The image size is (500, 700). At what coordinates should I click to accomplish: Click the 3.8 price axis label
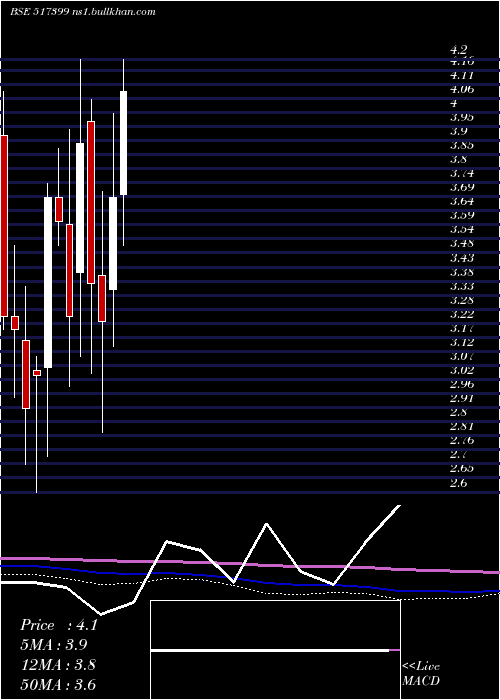tap(459, 159)
